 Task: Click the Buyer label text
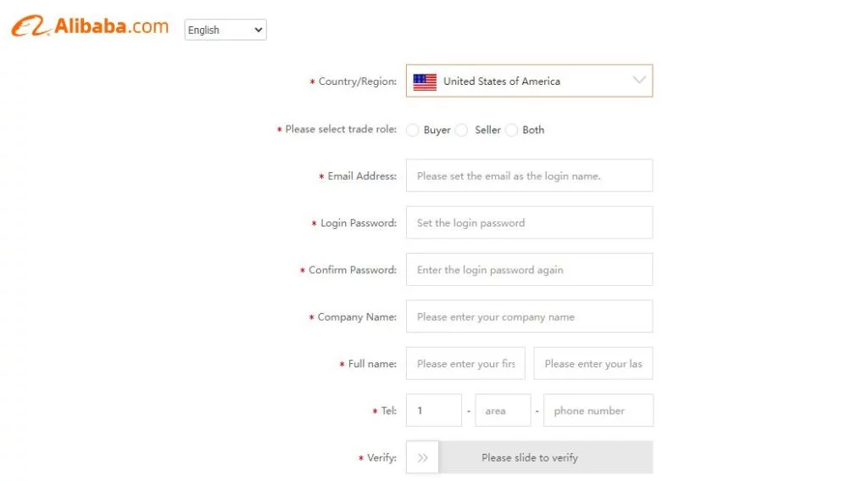(437, 130)
